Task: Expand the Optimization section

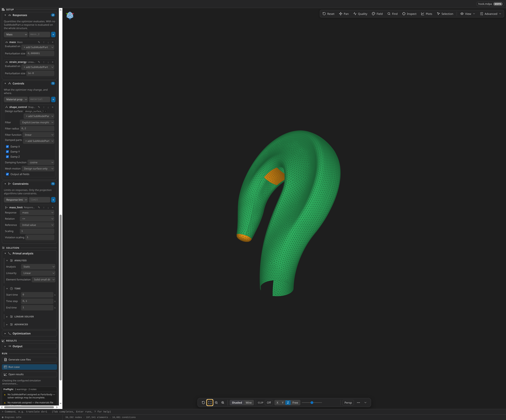Action: pyautogui.click(x=29, y=334)
